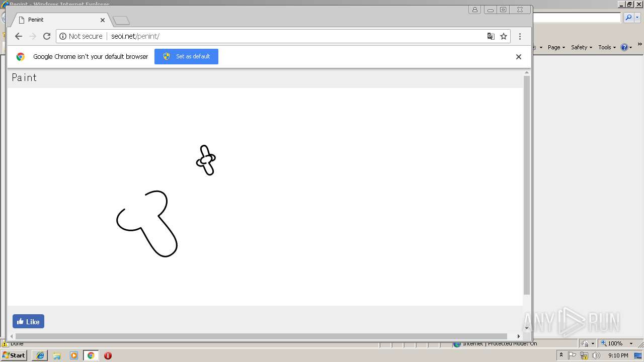Open the Translate this page icon

click(491, 36)
